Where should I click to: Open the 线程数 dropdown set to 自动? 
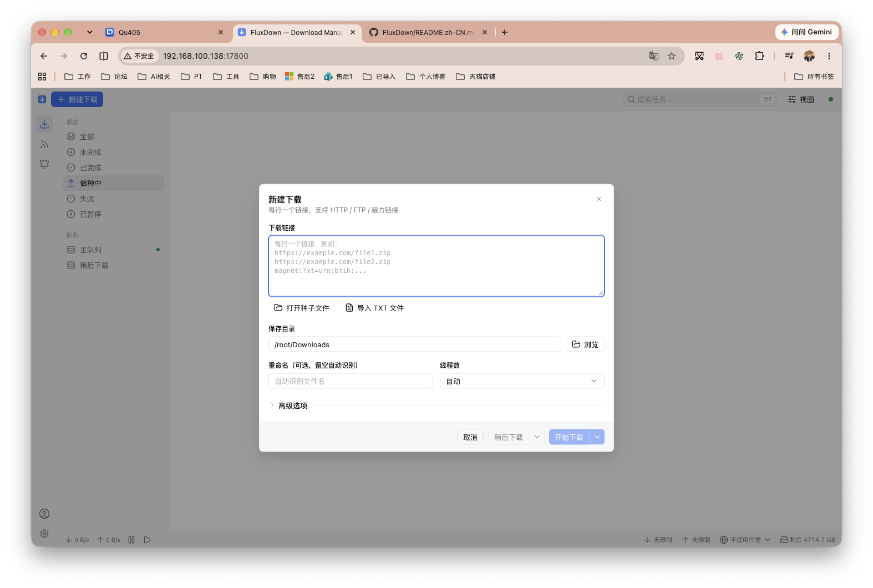click(522, 381)
